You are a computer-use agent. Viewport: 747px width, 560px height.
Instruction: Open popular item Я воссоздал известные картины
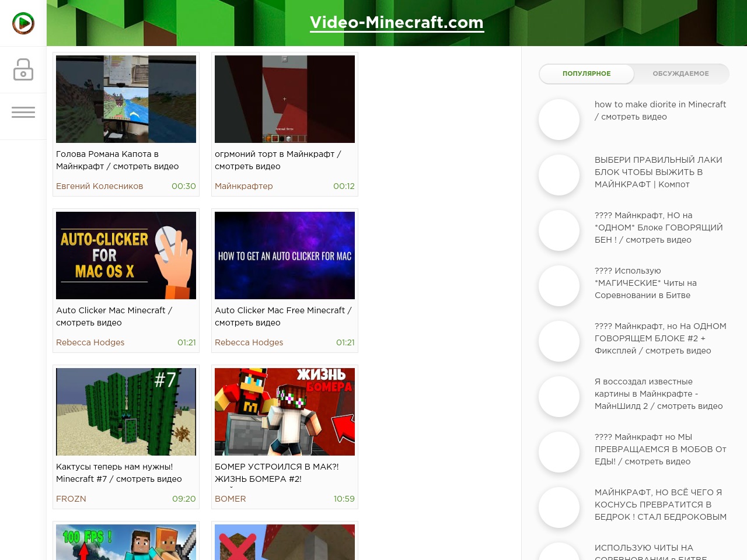click(659, 394)
